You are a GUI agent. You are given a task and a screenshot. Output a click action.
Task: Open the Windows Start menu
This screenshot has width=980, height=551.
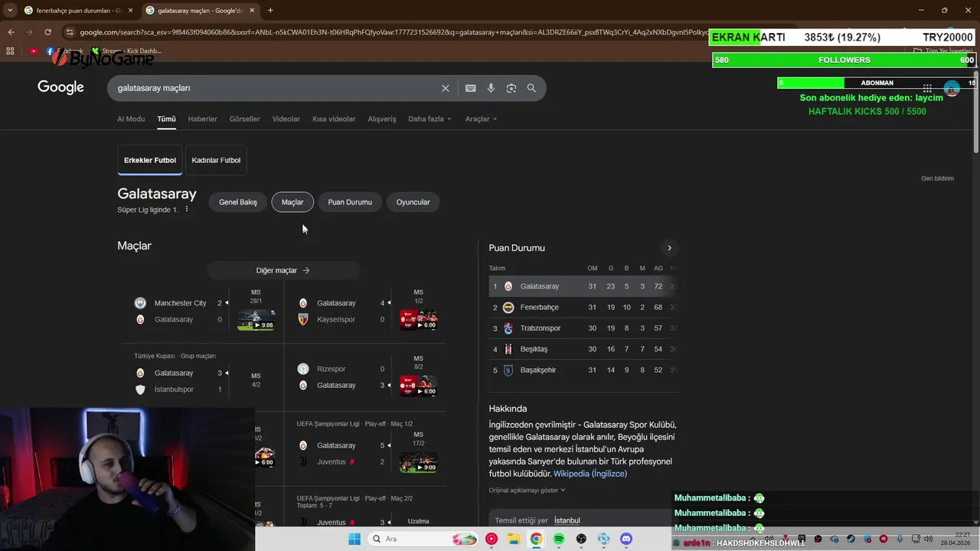(x=354, y=539)
